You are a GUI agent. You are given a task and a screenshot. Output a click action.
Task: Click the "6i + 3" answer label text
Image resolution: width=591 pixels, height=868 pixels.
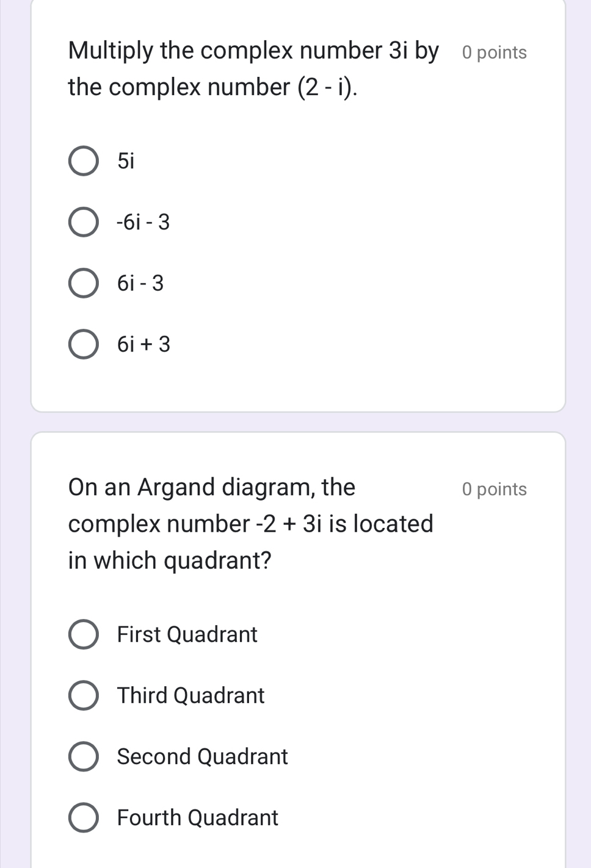point(143,344)
